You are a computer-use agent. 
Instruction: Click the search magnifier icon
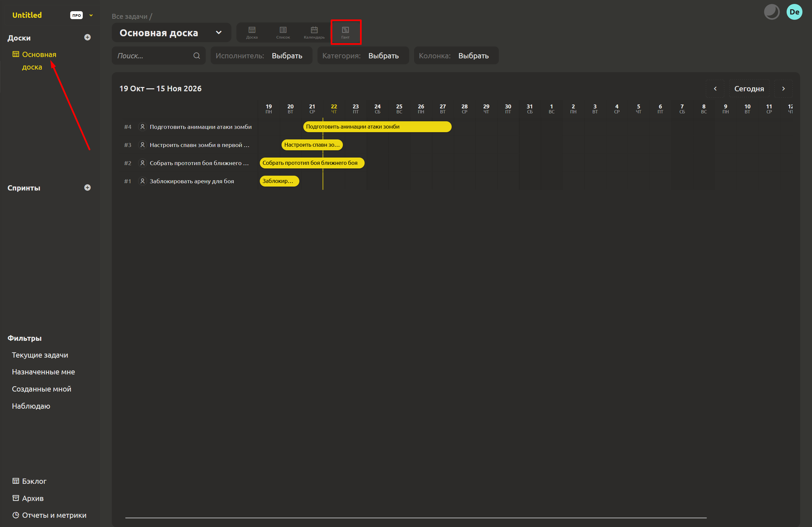point(196,56)
